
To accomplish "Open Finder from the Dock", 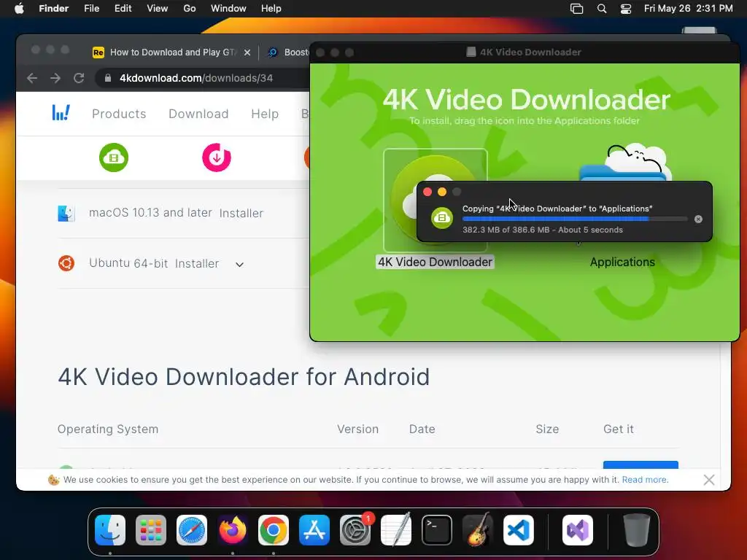I will [x=110, y=530].
